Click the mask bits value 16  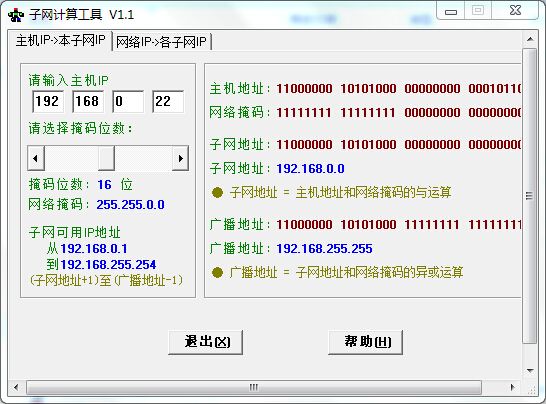pyautogui.click(x=104, y=185)
